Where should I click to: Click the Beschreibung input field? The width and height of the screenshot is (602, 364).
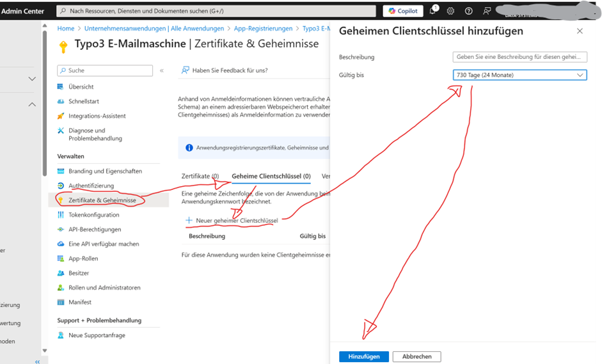tap(519, 57)
